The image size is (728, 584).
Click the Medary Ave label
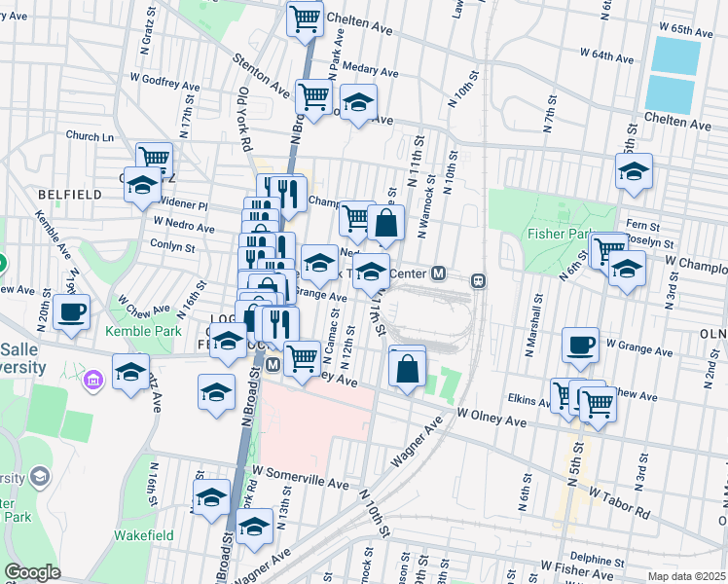tap(370, 69)
